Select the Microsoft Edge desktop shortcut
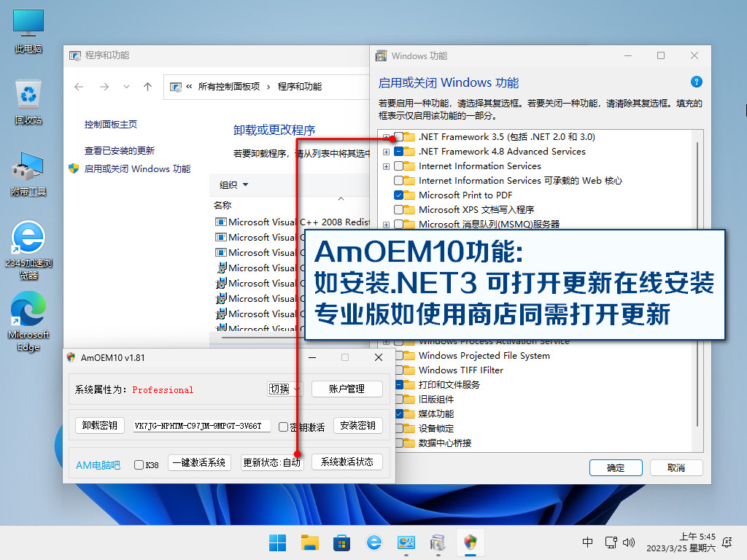Screen dimensions: 747x560 (x=28, y=322)
